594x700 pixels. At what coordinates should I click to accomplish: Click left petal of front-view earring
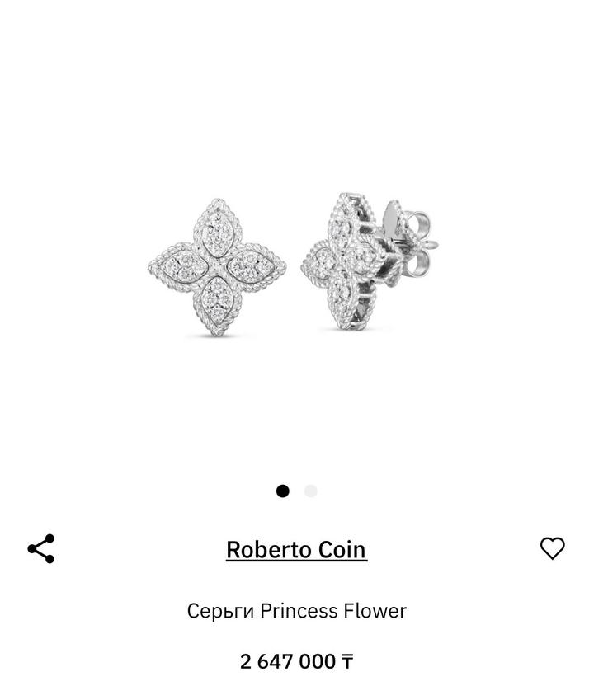click(x=179, y=267)
